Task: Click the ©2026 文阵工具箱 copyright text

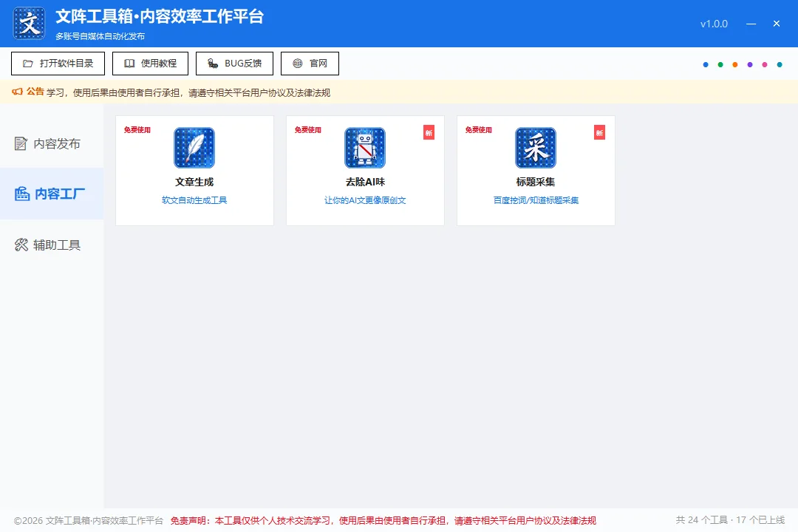Action: coord(89,520)
